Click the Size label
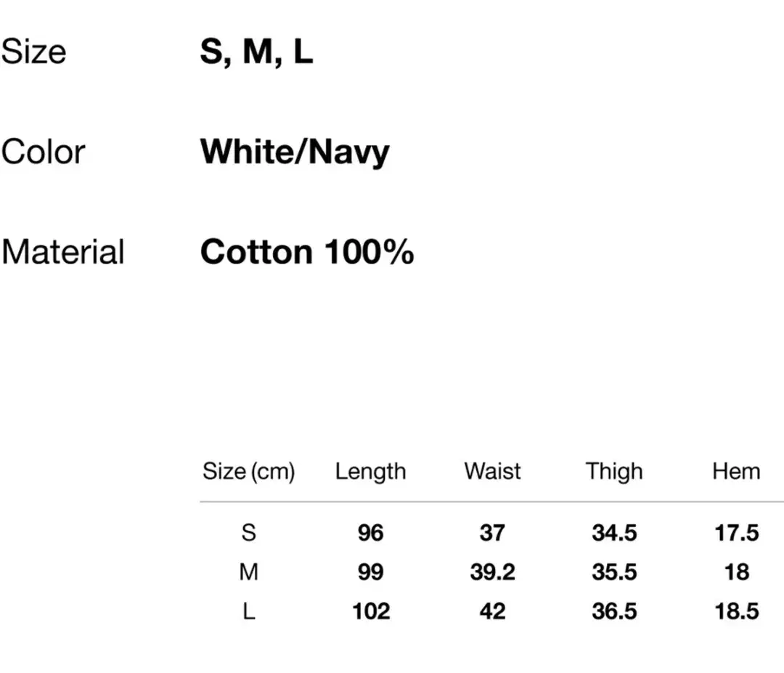This screenshot has width=784, height=673. coord(33,52)
